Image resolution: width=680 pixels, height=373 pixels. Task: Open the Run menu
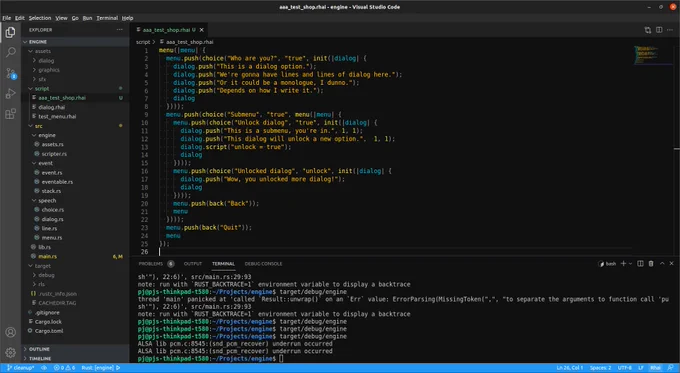tap(87, 18)
